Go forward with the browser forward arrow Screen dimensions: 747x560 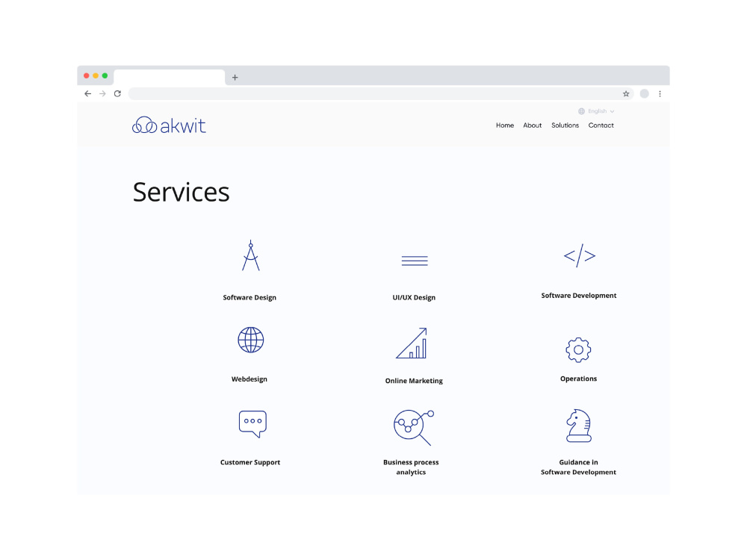[x=102, y=94]
